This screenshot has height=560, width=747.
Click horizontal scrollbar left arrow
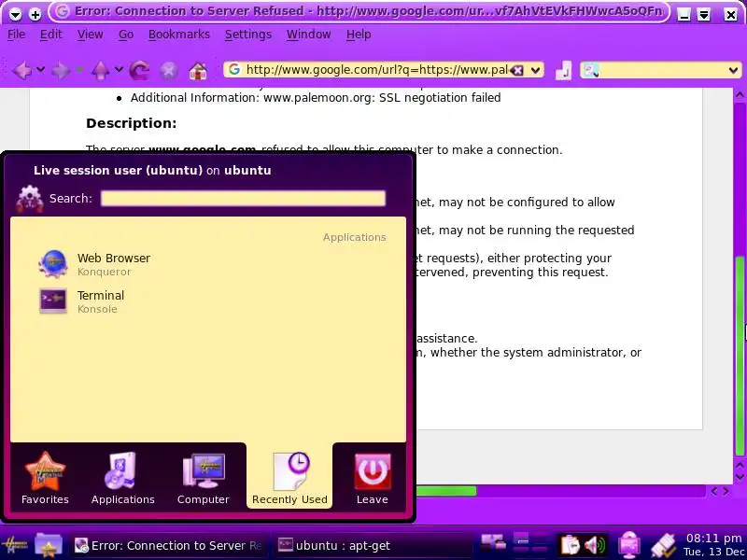713,491
